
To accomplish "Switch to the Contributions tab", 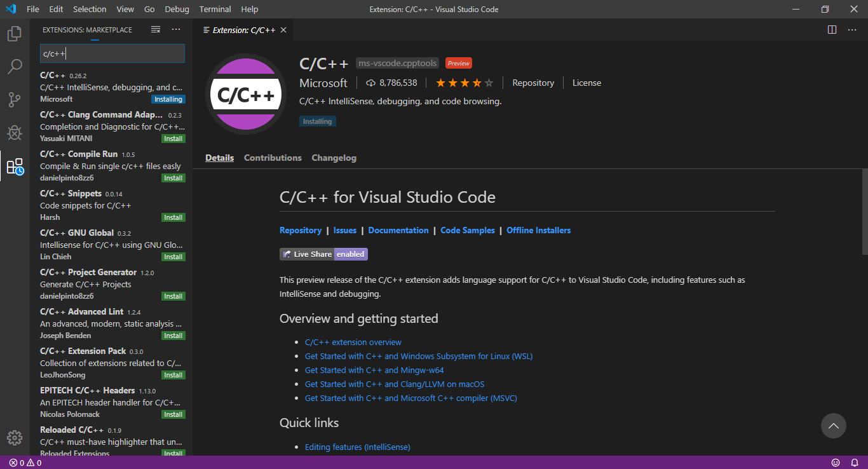I will [x=273, y=158].
